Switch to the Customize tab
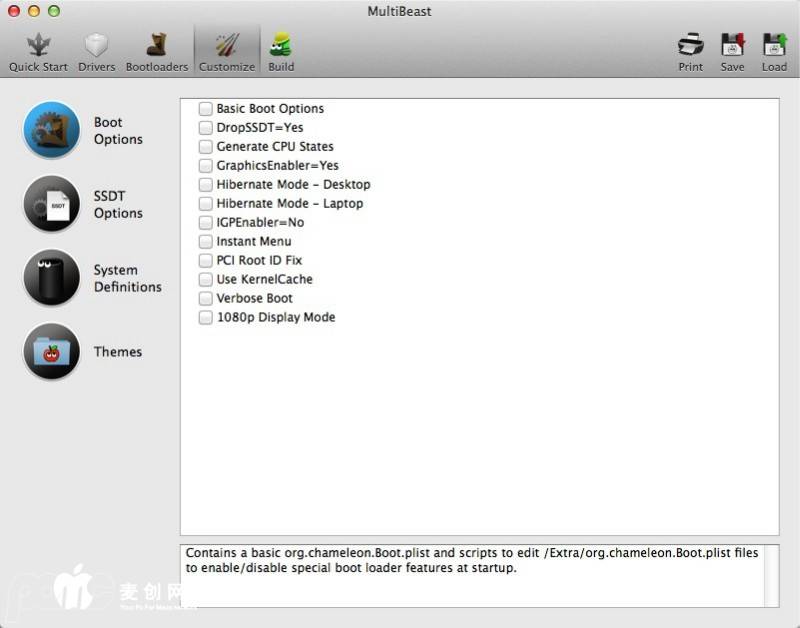800x628 pixels. 226,51
